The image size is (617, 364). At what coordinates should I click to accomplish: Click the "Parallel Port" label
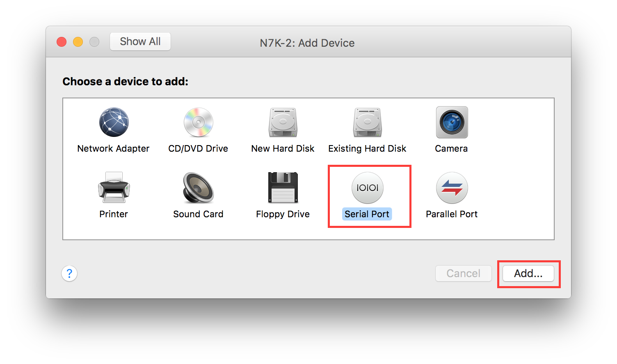[x=452, y=214]
